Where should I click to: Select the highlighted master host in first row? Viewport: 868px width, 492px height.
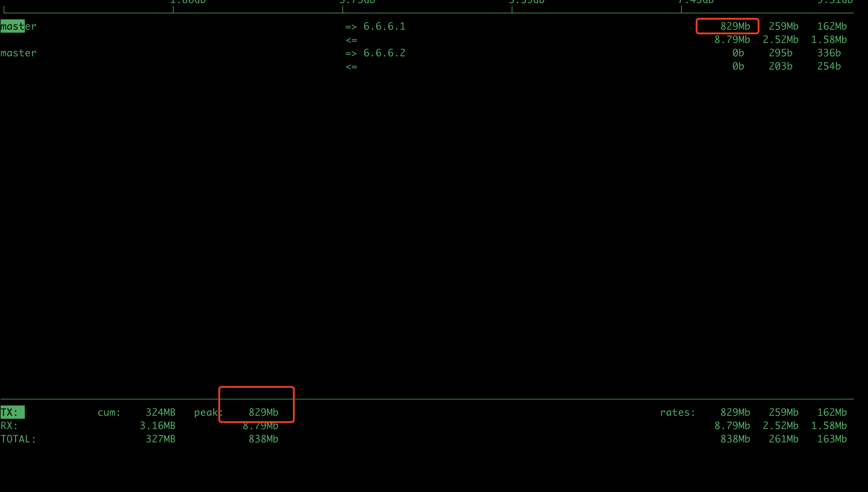pyautogui.click(x=18, y=26)
